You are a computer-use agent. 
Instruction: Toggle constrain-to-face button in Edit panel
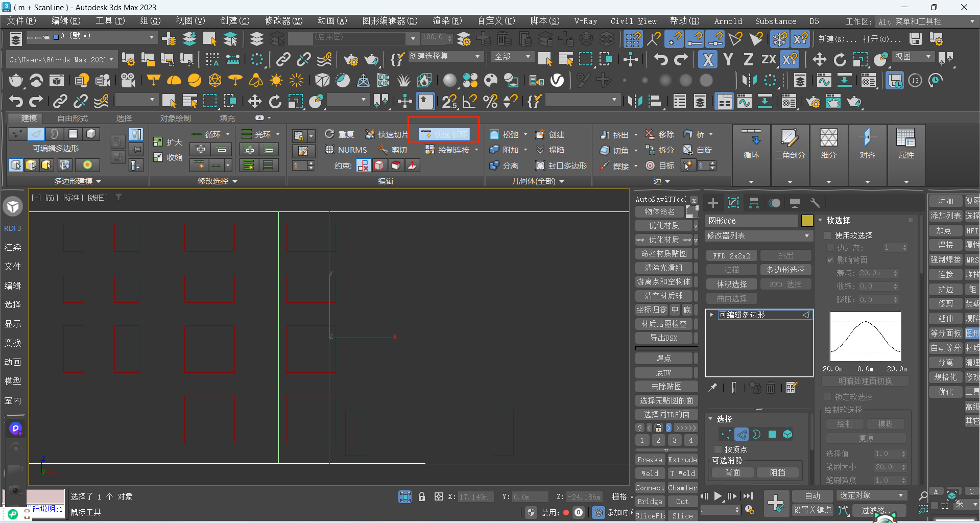point(395,165)
